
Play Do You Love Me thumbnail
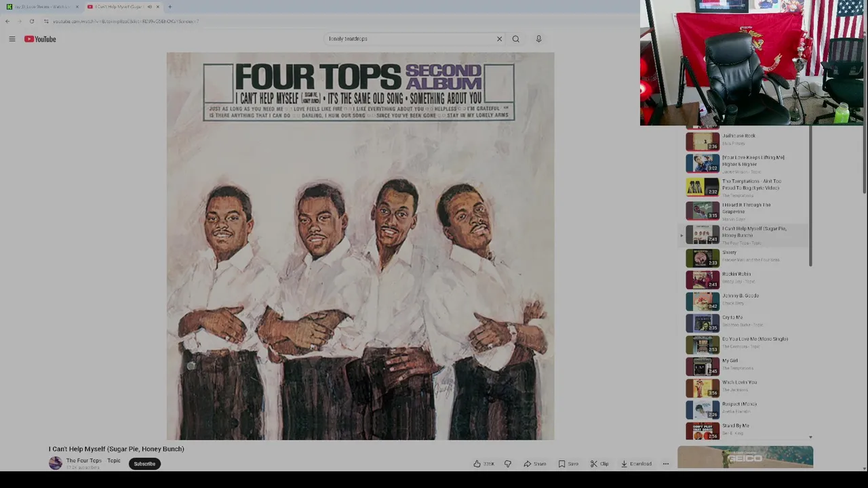tap(703, 344)
